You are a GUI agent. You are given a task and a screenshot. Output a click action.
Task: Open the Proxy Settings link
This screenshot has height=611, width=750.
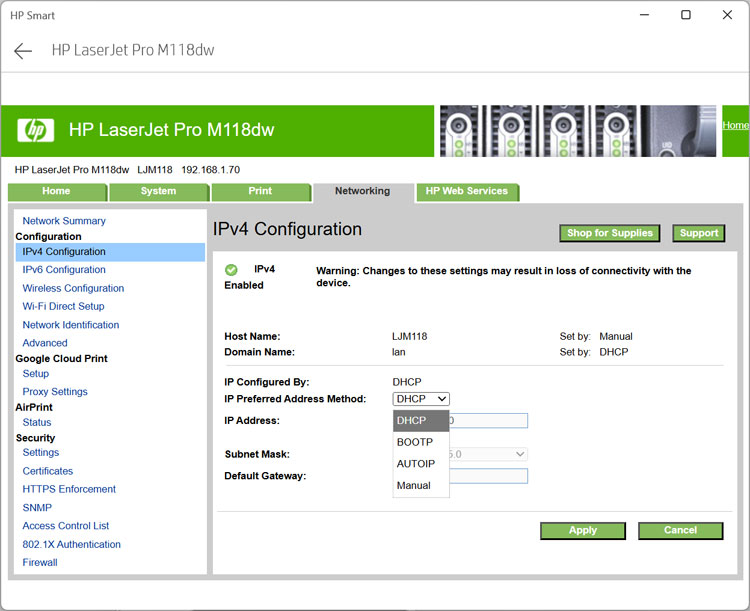pos(55,392)
